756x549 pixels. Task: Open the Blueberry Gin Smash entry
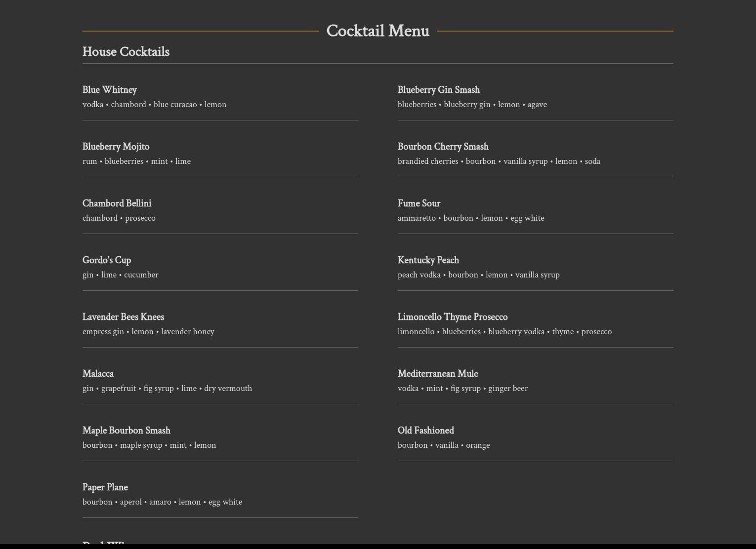pyautogui.click(x=439, y=90)
